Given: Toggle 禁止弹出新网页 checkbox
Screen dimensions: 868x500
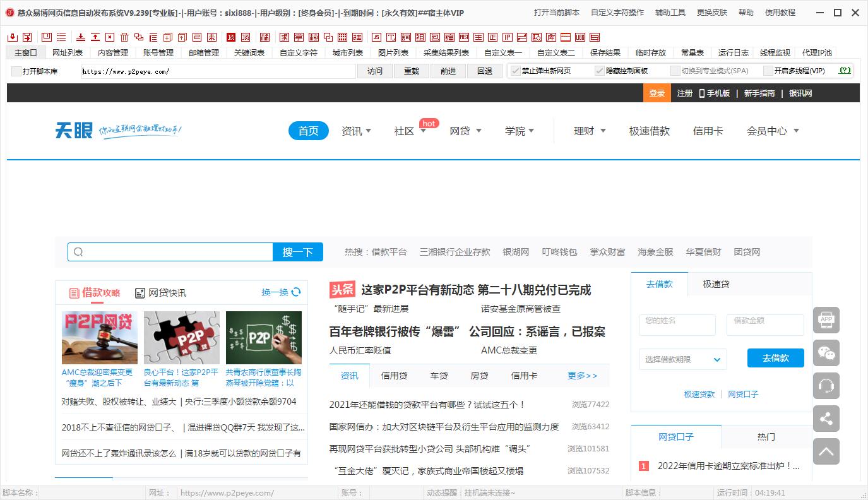Looking at the screenshot, I should pyautogui.click(x=515, y=71).
